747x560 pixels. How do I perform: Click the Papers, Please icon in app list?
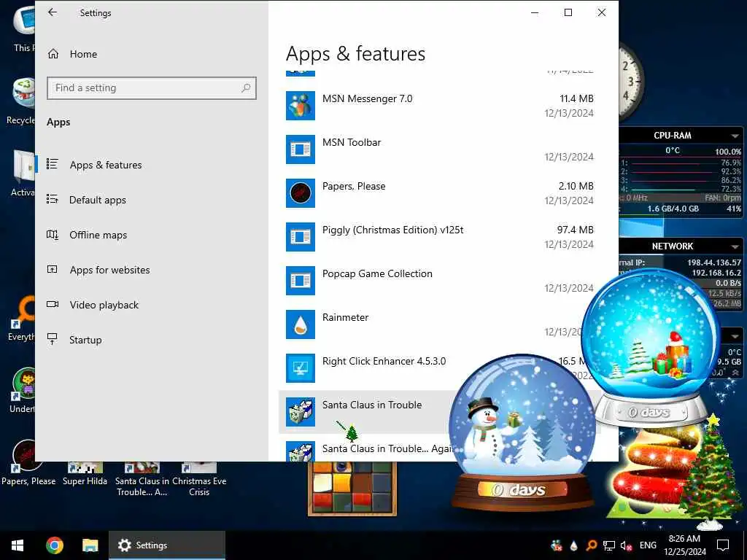[x=300, y=193]
